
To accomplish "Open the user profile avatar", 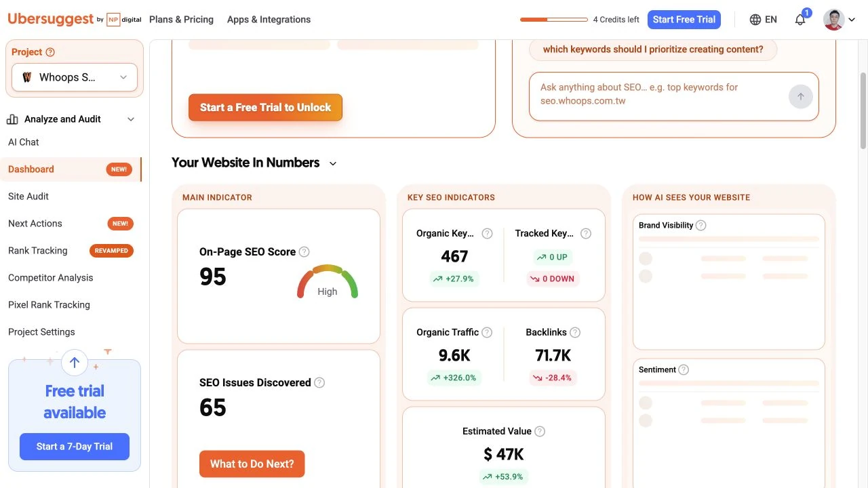I will click(x=833, y=20).
